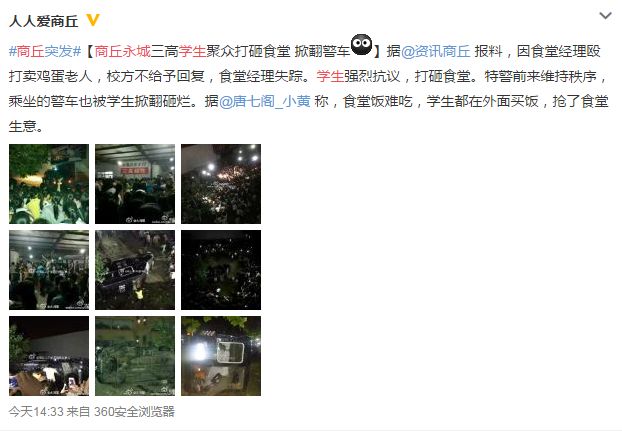Screen dimensions: 622x434
Task: Open the thumbnail showing the red banner
Action: 135,184
